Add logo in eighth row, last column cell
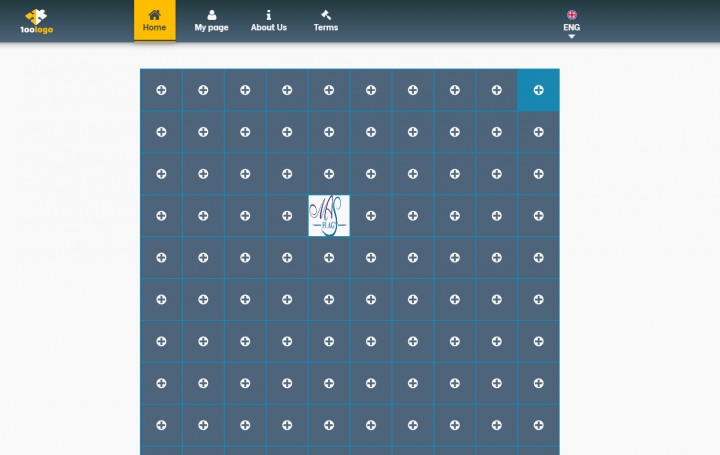720x455 pixels. pos(539,383)
